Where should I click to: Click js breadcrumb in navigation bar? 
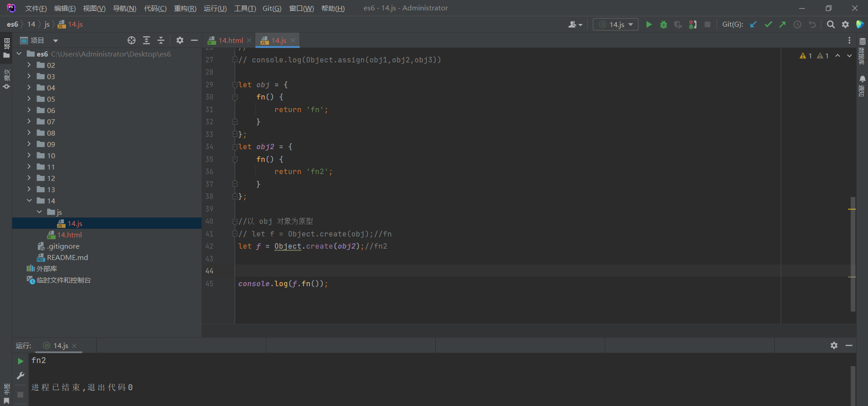coord(47,24)
